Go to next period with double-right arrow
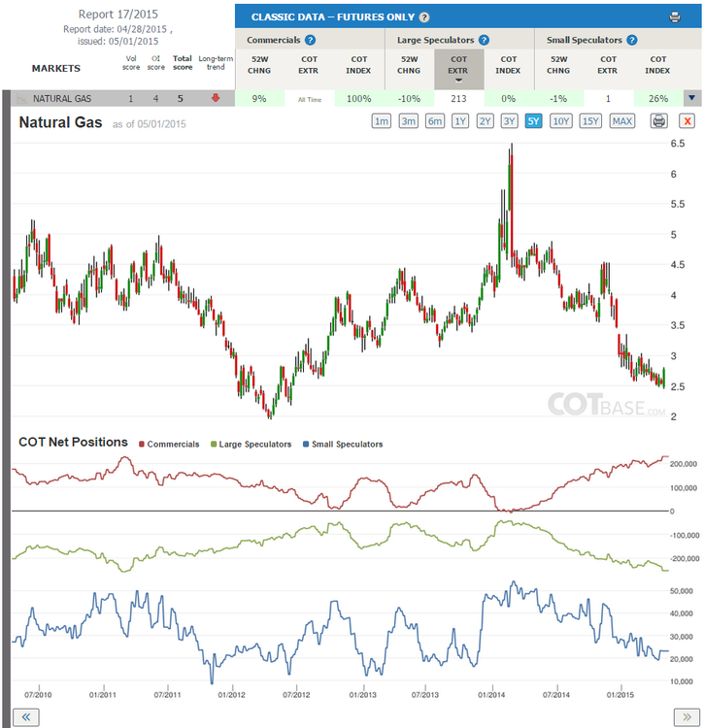Viewport: 704px width, 728px height. (687, 717)
